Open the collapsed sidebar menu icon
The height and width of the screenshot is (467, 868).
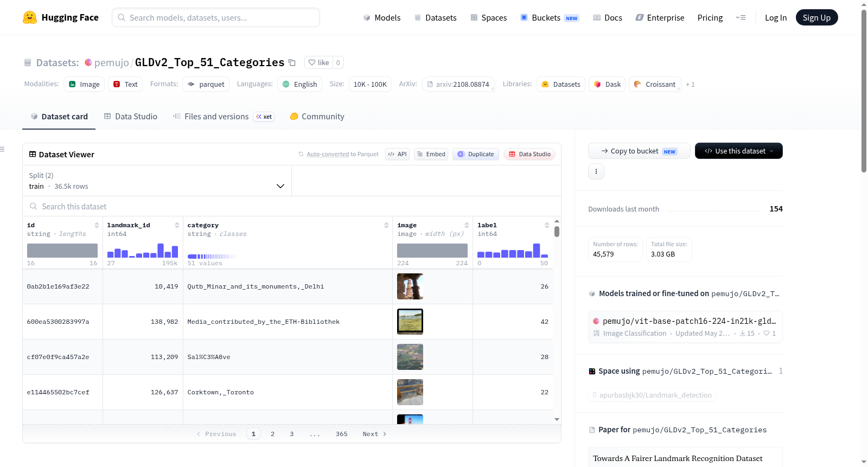(2, 149)
